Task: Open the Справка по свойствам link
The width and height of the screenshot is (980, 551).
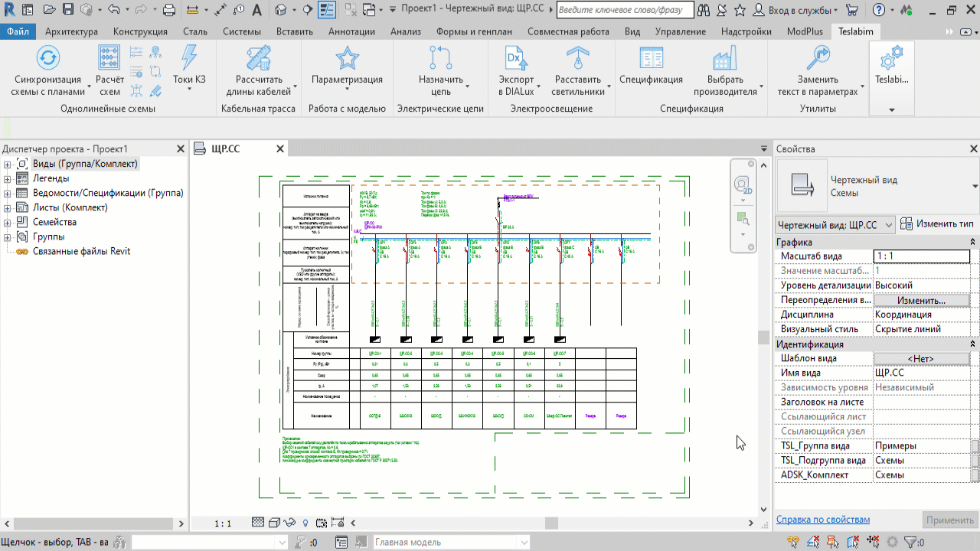Action: click(x=823, y=520)
